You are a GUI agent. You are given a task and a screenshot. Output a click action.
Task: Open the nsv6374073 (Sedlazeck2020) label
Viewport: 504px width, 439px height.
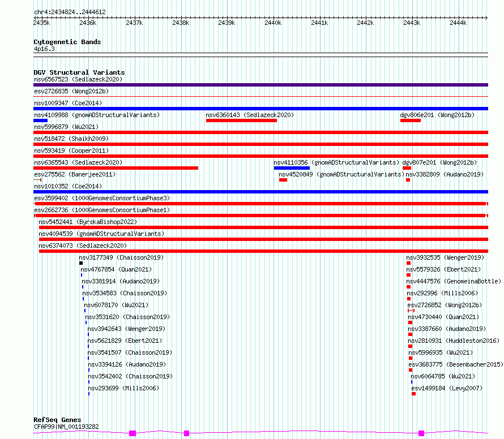[83, 246]
